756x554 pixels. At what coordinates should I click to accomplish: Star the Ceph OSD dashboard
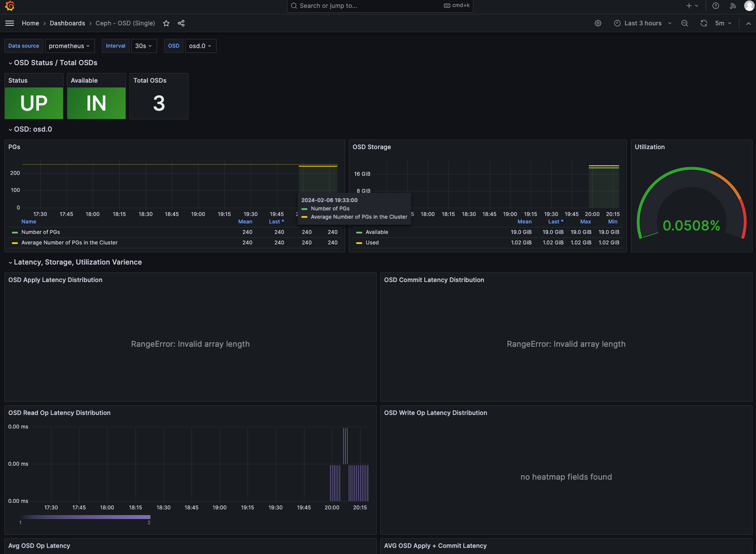(x=166, y=23)
